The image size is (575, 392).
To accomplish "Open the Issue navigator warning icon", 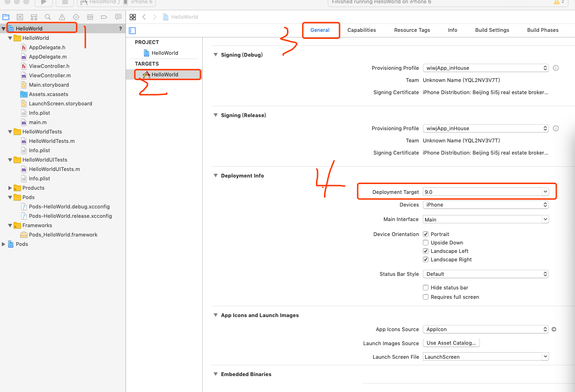I will (62, 17).
